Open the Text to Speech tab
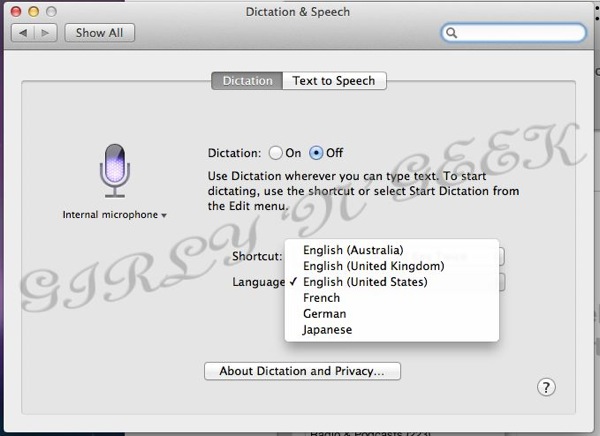Screen dimensions: 600x436 click(x=334, y=81)
